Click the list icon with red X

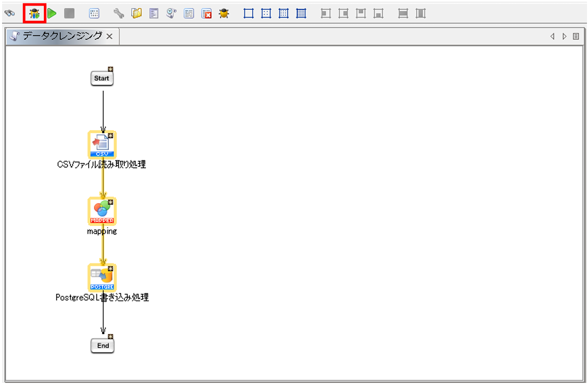[x=206, y=13]
